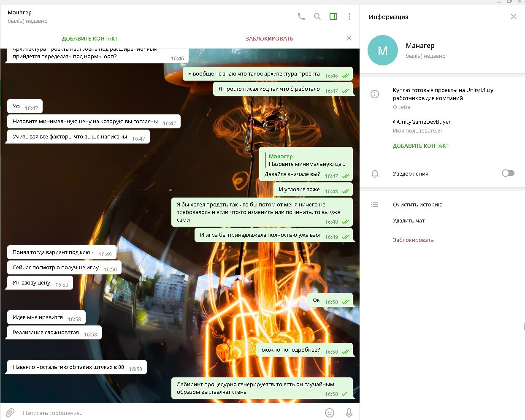Viewport: 525px width, 420px height.
Task: Click the @UnityGameDevBuyer username
Action: pyautogui.click(x=422, y=122)
